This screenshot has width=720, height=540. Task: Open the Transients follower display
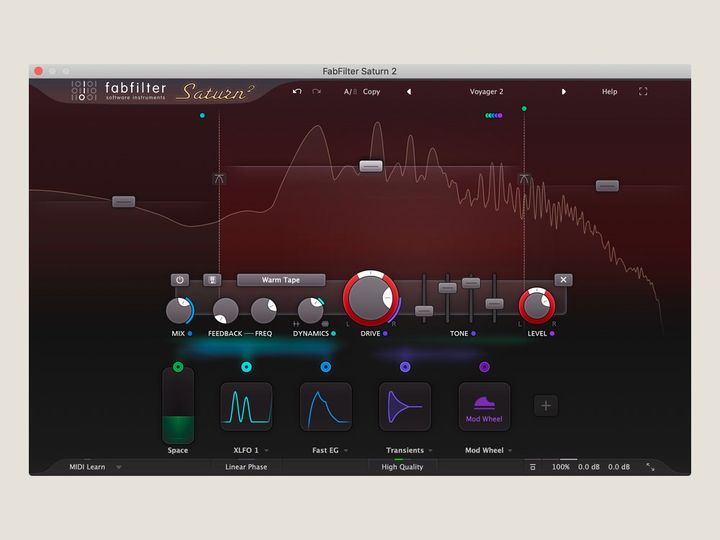pyautogui.click(x=405, y=406)
